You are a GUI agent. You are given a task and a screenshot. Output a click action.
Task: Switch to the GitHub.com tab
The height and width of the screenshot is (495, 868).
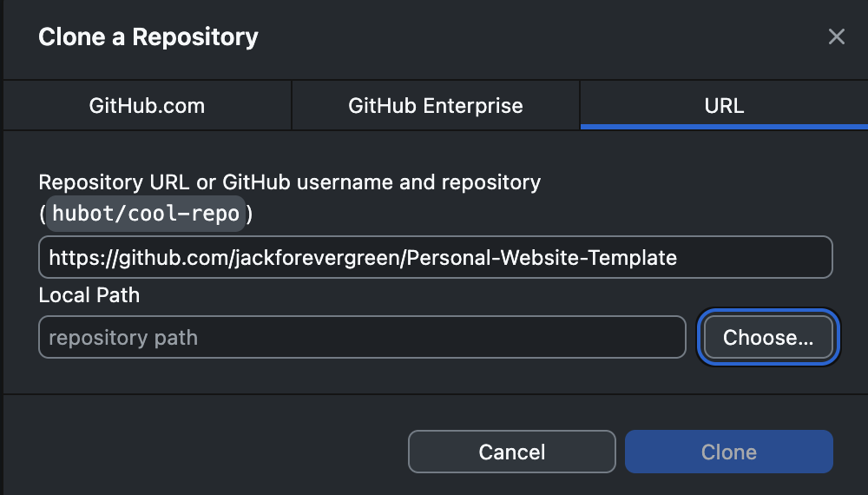coord(147,106)
